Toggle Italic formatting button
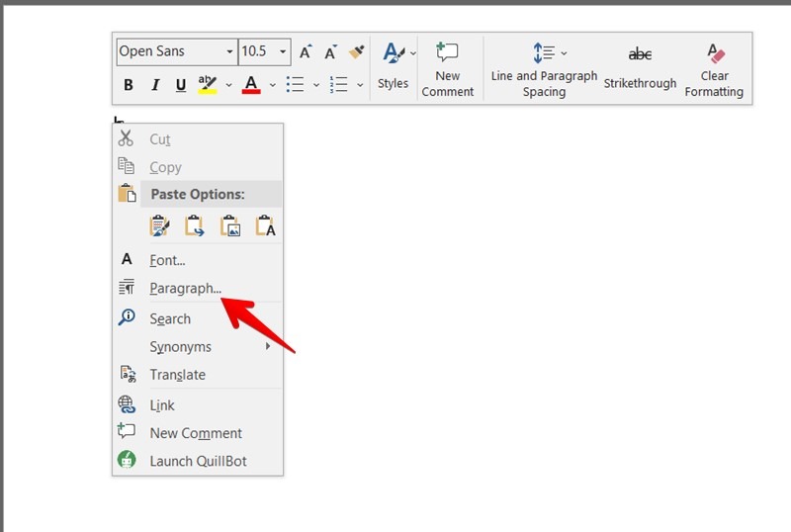This screenshot has width=791, height=532. (155, 85)
